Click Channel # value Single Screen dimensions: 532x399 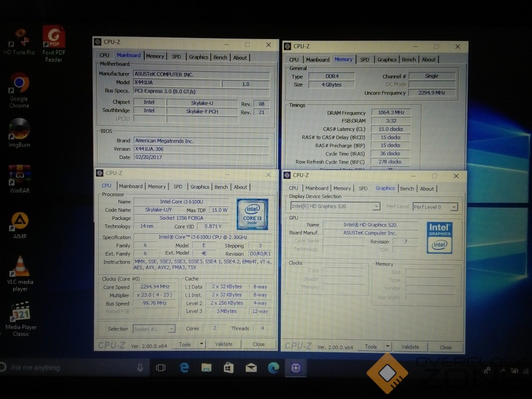pos(432,76)
